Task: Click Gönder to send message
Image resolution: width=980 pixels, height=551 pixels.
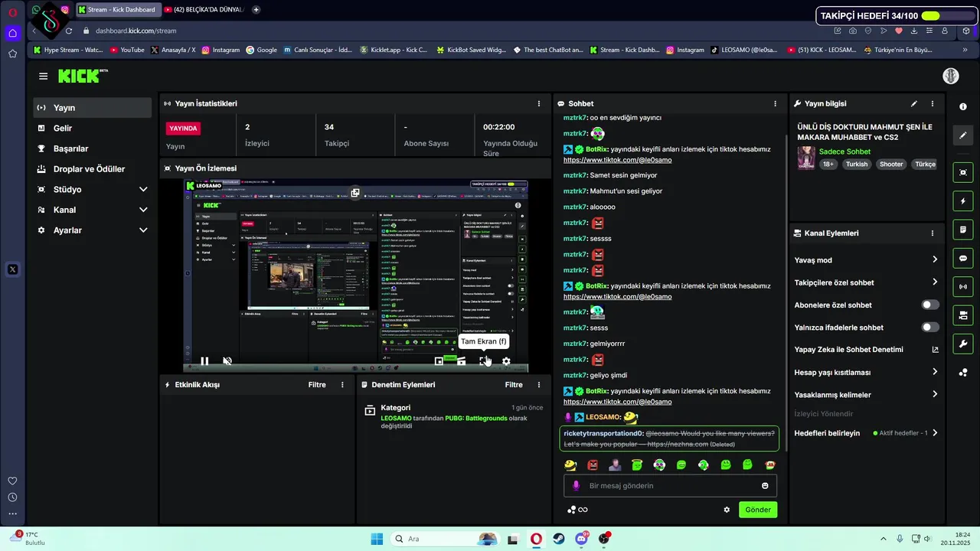Action: coord(758,510)
